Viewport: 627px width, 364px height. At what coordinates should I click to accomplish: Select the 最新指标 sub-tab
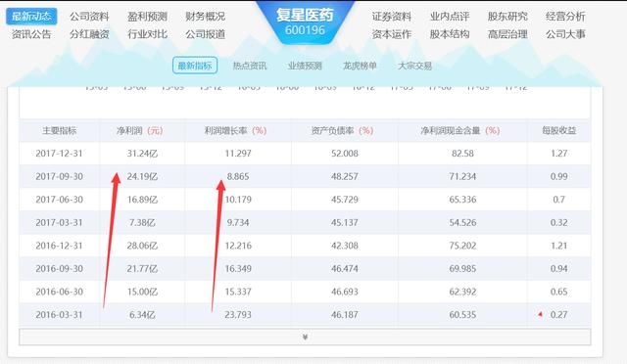coord(195,66)
